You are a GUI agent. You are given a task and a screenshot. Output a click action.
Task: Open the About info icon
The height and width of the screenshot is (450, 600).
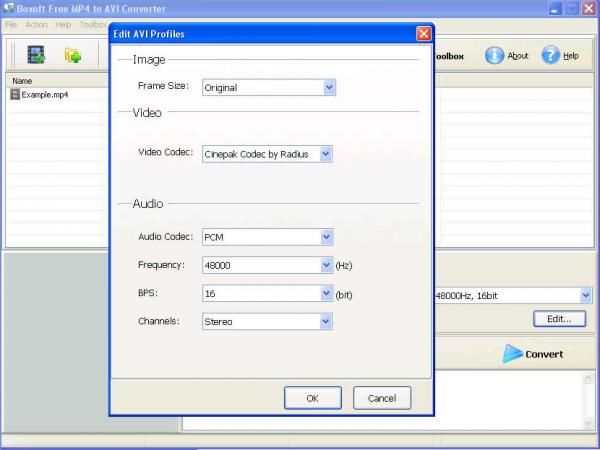coord(494,55)
